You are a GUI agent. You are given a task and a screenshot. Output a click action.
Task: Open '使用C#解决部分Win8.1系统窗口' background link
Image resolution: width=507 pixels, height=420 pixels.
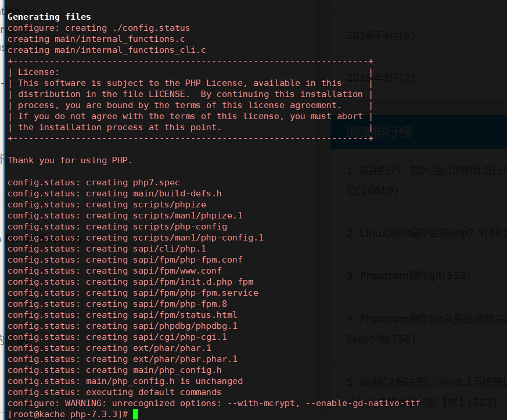pyautogui.click(x=427, y=392)
